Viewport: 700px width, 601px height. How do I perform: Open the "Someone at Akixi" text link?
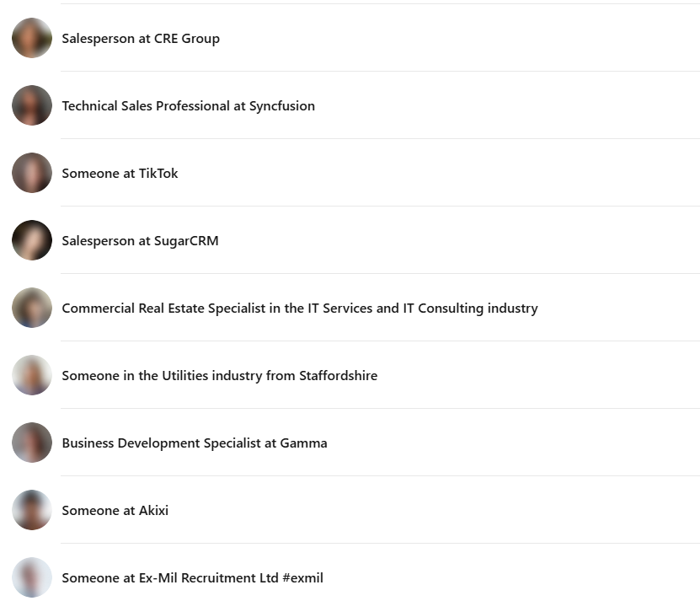coord(115,511)
